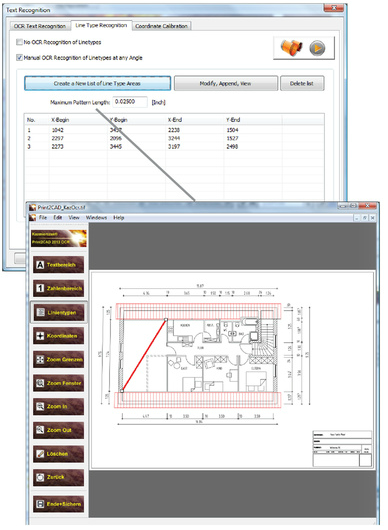The image size is (388, 530).
Task: Select line area row with X-Begin 2273
Action: click(174, 146)
